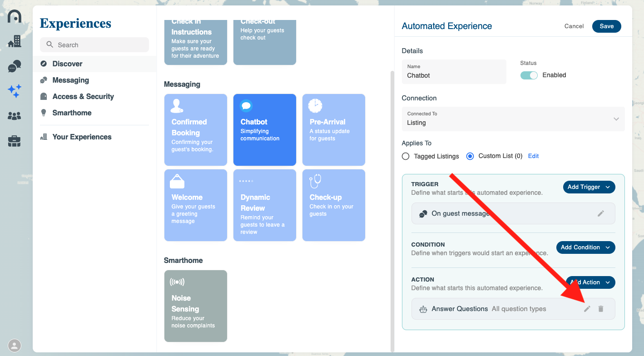
Task: Save the automated experience
Action: [x=606, y=26]
